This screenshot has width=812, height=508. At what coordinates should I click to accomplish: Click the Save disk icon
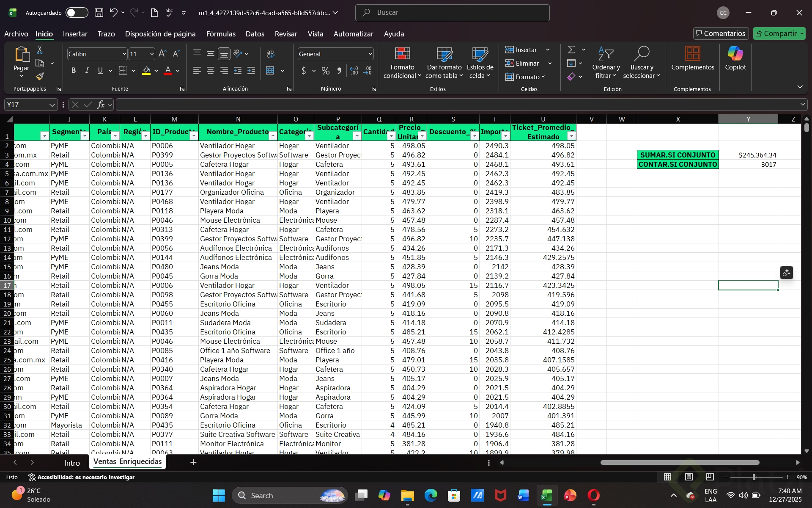[x=99, y=13]
